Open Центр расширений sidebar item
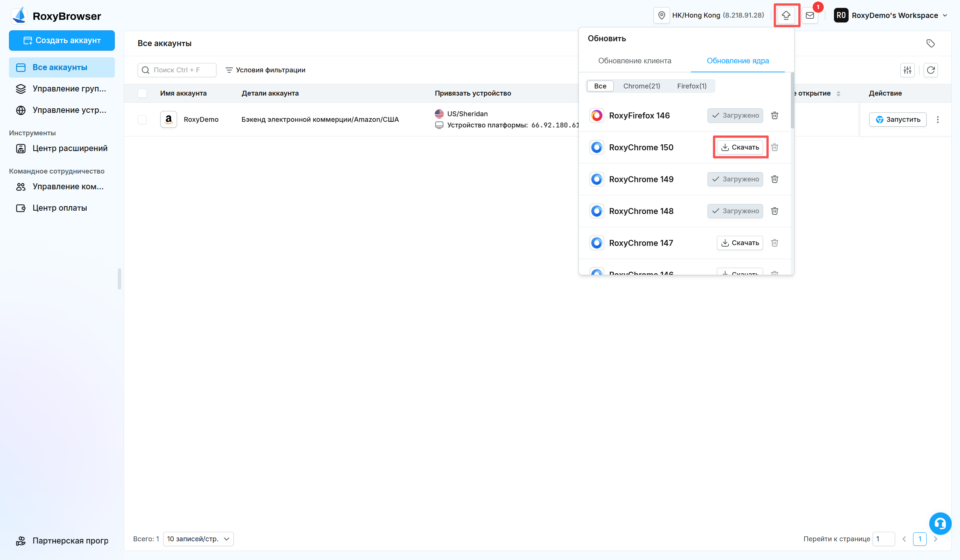The height and width of the screenshot is (560, 960). [x=62, y=148]
